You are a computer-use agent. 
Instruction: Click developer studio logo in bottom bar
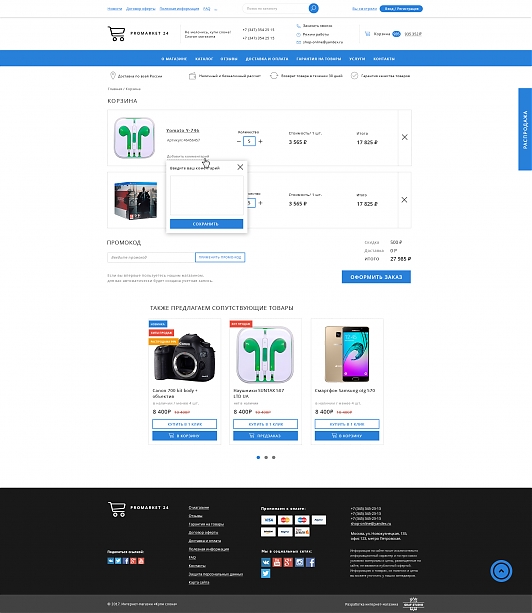pos(414,604)
